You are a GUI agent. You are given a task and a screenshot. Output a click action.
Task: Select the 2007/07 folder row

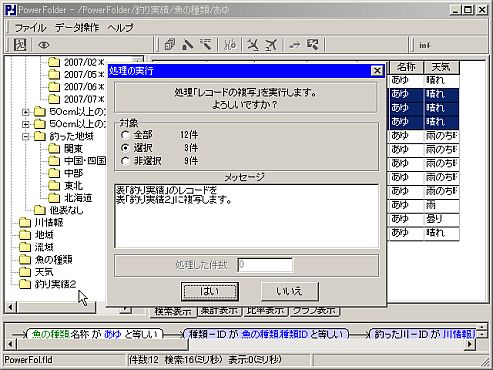pyautogui.click(x=76, y=99)
